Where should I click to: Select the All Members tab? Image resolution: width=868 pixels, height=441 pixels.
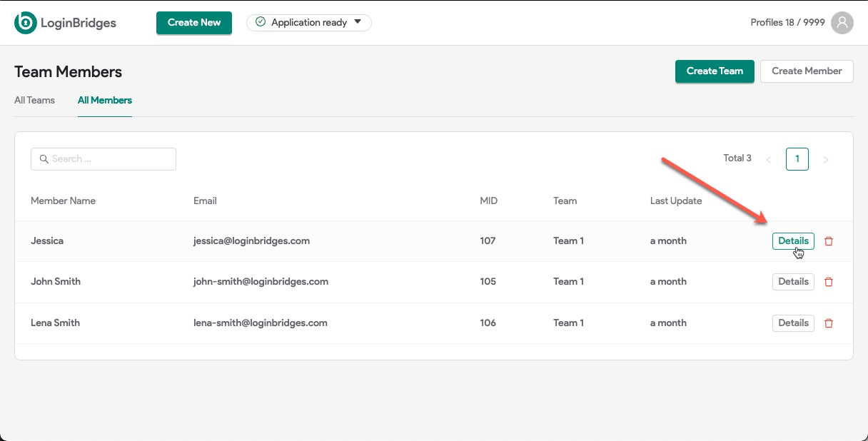pyautogui.click(x=104, y=101)
